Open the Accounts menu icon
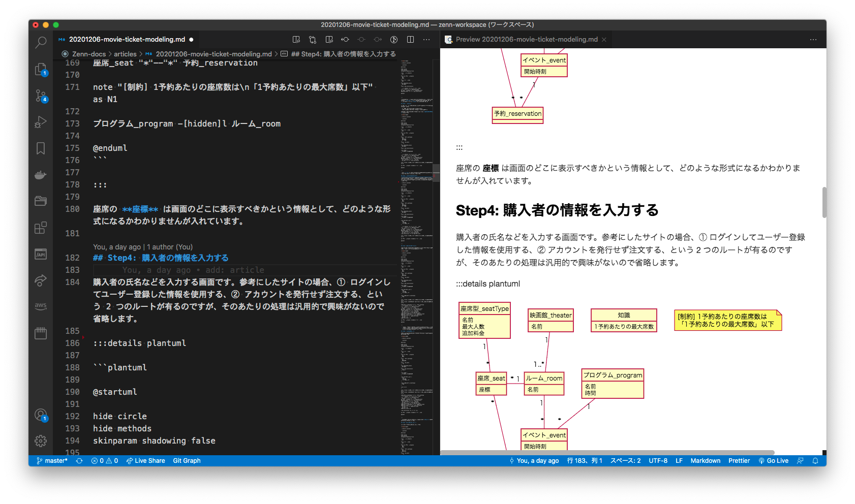The image size is (855, 504). point(41,415)
